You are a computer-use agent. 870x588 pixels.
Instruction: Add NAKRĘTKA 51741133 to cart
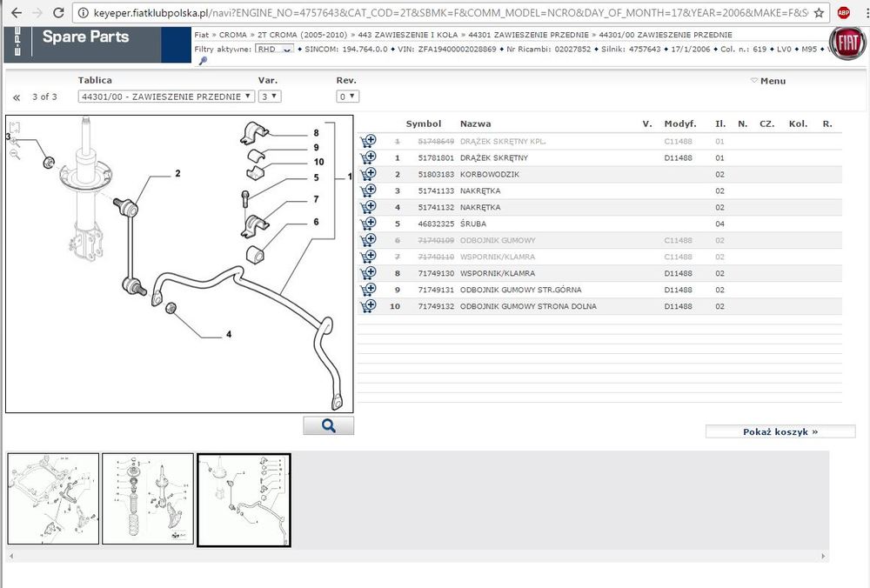368,190
